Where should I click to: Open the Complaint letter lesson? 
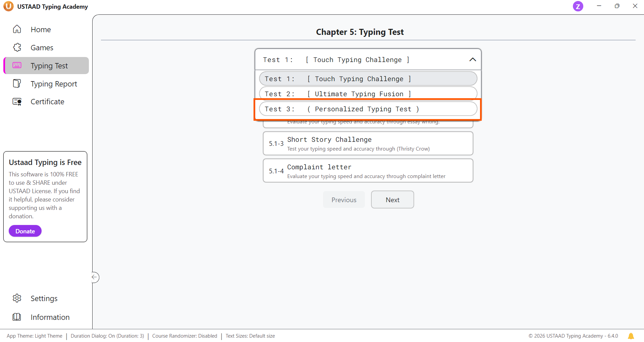pos(368,171)
